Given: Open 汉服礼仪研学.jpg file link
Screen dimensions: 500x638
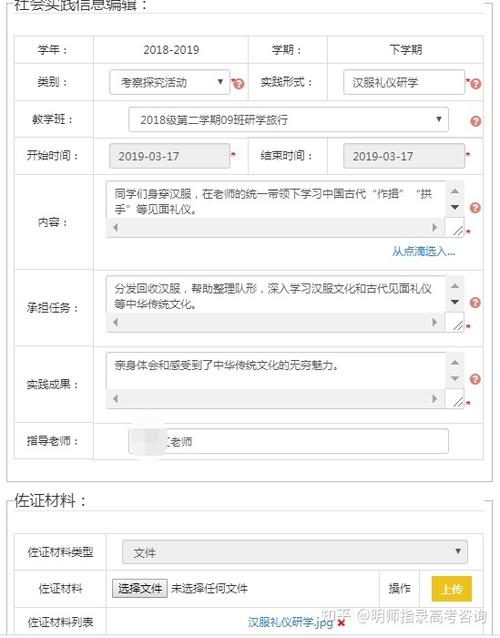Looking at the screenshot, I should [x=290, y=622].
